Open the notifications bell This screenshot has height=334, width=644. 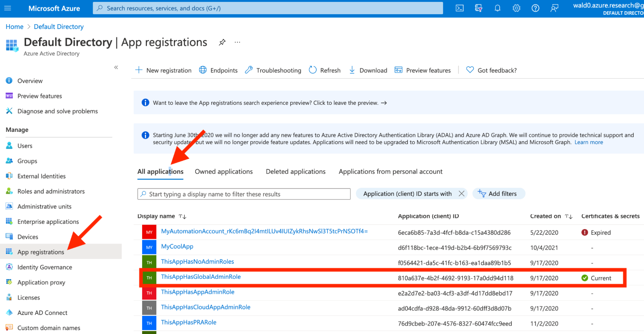[x=497, y=8]
